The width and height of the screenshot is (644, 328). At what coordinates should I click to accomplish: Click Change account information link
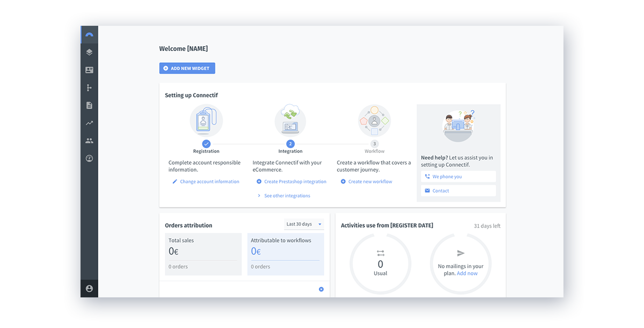206,181
